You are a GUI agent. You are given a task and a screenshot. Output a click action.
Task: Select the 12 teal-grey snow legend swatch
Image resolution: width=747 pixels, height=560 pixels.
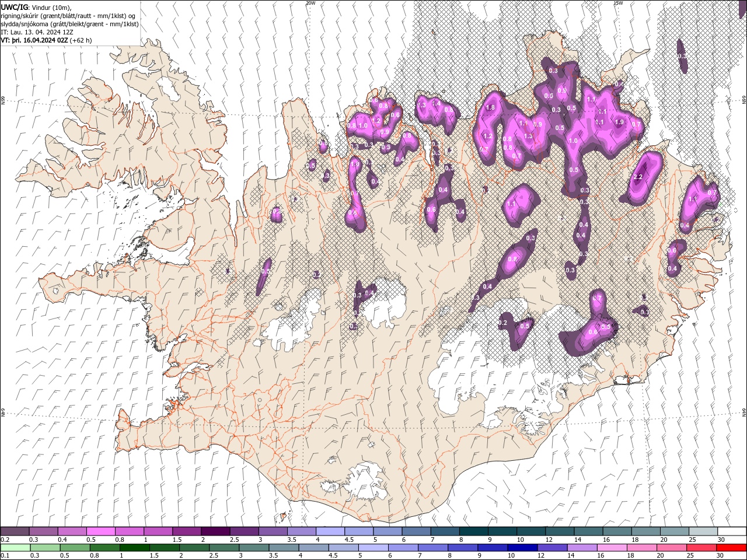[560, 531]
